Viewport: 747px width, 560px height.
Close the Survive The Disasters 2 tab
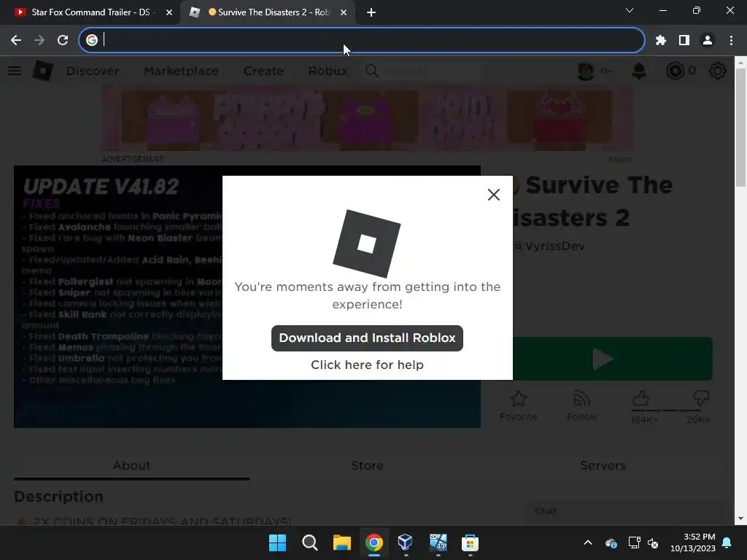coord(344,12)
